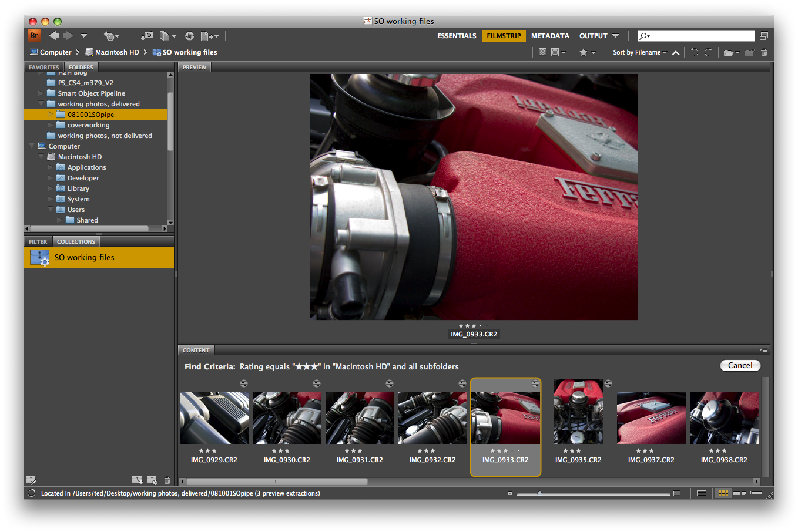Open the Favorites panel tab
The width and height of the screenshot is (798, 532).
[x=44, y=67]
